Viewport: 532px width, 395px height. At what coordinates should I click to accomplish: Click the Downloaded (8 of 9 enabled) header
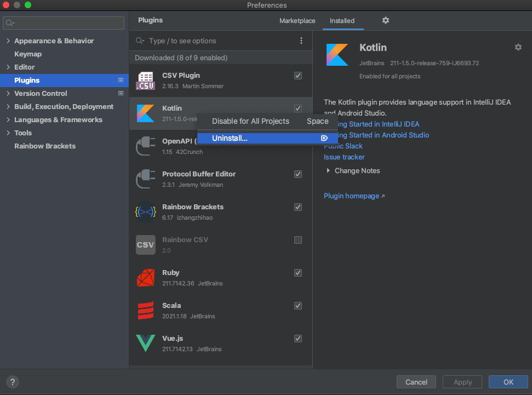click(221, 58)
